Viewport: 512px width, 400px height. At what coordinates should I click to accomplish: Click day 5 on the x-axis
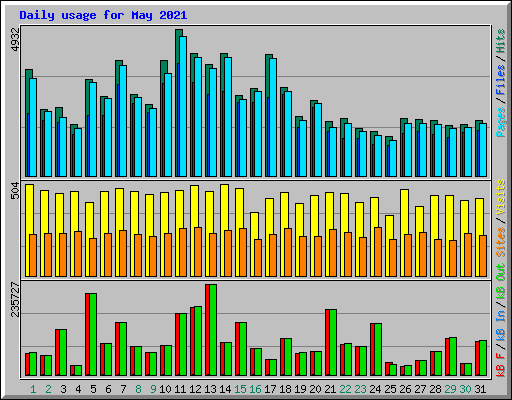pos(93,389)
